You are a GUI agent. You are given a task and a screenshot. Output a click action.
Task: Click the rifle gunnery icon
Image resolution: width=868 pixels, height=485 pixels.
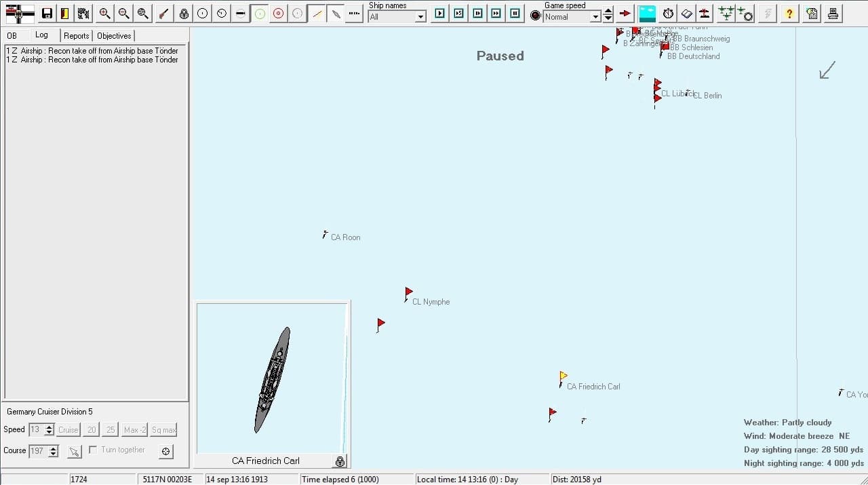click(x=164, y=14)
